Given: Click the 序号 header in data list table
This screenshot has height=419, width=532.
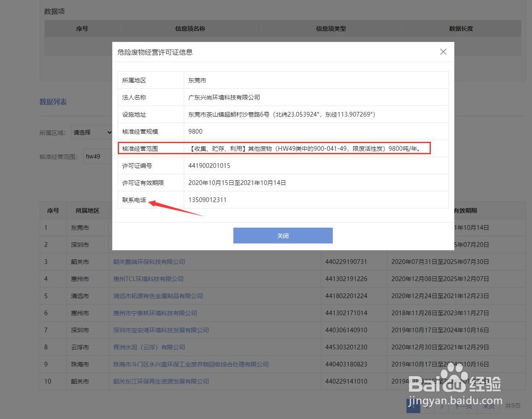Looking at the screenshot, I should point(53,211).
